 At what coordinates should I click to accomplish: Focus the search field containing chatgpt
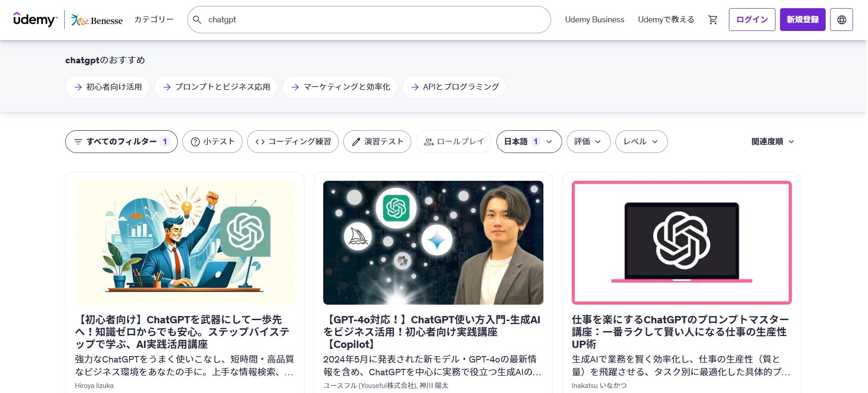369,20
